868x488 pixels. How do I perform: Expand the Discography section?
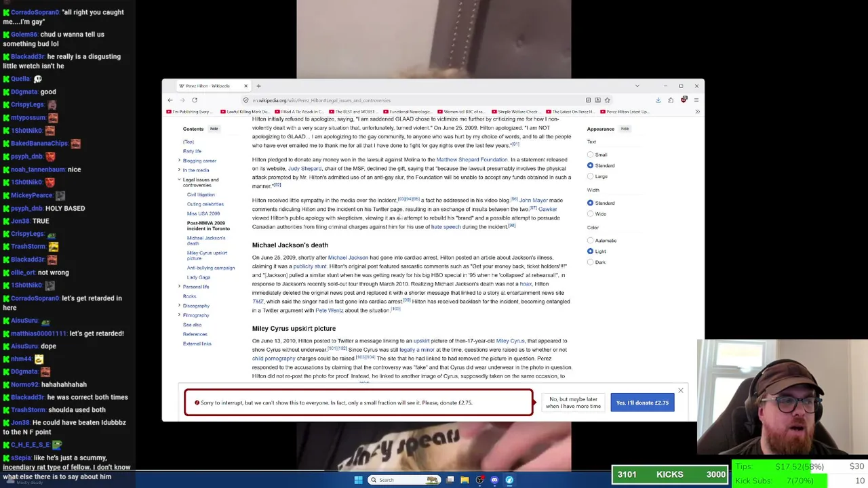(179, 306)
